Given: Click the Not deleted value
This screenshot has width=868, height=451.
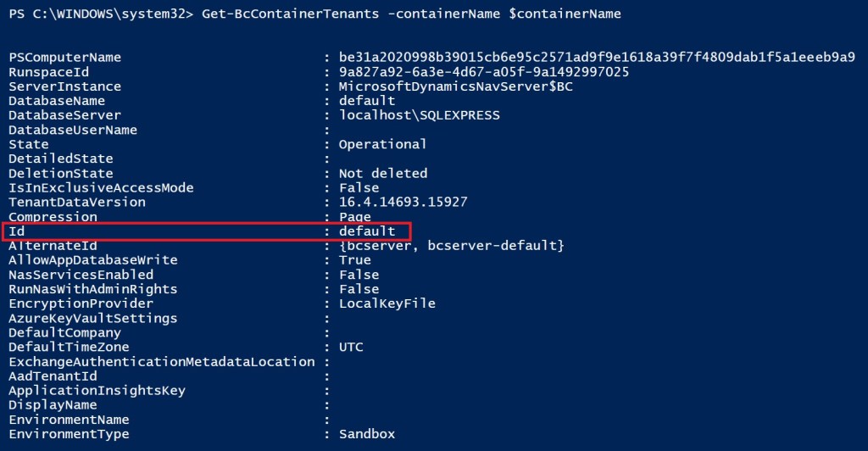Looking at the screenshot, I should point(382,173).
